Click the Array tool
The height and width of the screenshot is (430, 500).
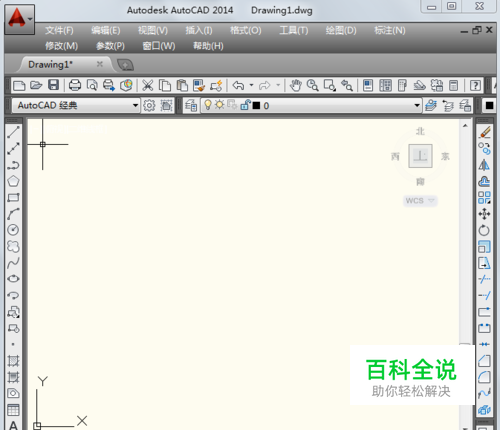pyautogui.click(x=484, y=198)
